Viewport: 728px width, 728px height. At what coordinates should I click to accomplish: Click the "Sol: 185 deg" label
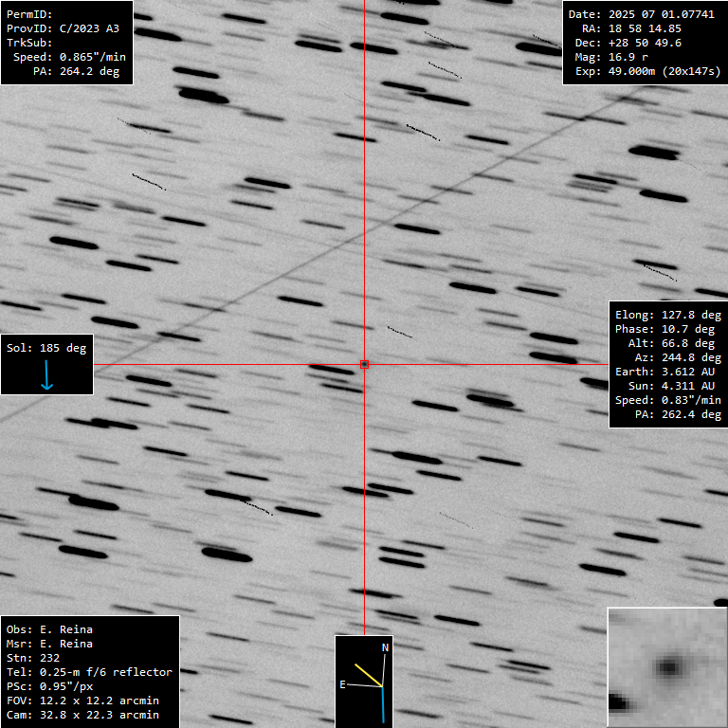tap(46, 348)
